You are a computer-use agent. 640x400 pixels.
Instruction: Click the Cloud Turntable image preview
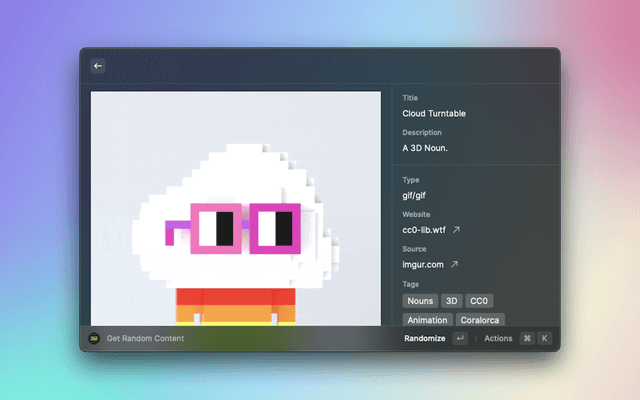pyautogui.click(x=236, y=208)
